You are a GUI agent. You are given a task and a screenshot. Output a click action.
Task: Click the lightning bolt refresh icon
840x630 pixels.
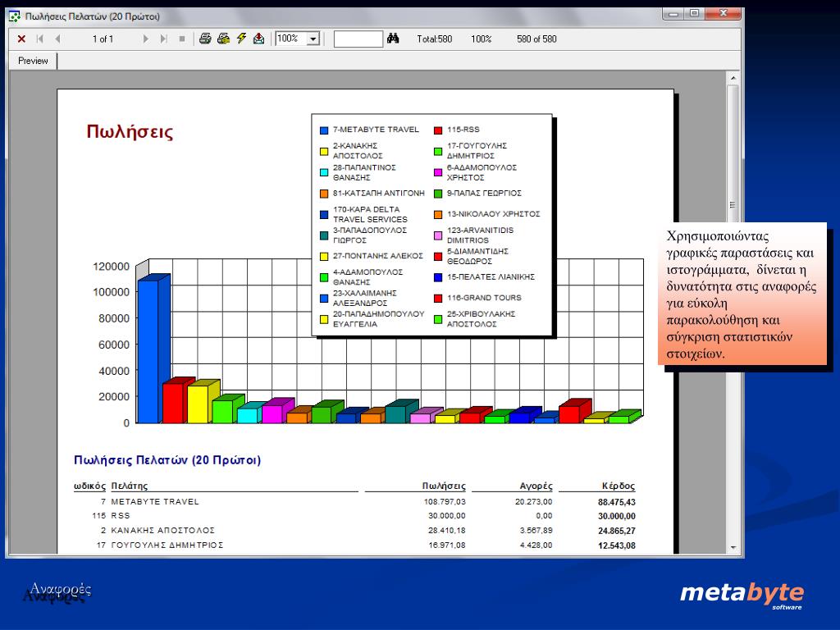pyautogui.click(x=242, y=39)
